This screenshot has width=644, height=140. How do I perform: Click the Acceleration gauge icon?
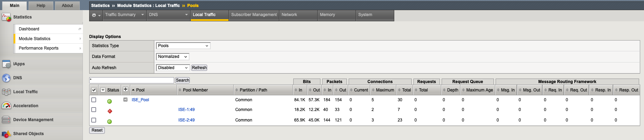click(6, 106)
